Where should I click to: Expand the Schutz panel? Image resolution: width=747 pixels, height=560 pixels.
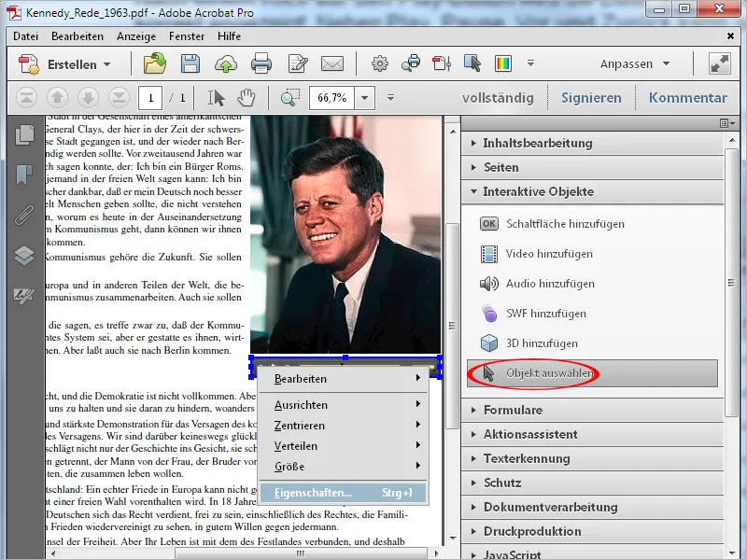[592, 483]
